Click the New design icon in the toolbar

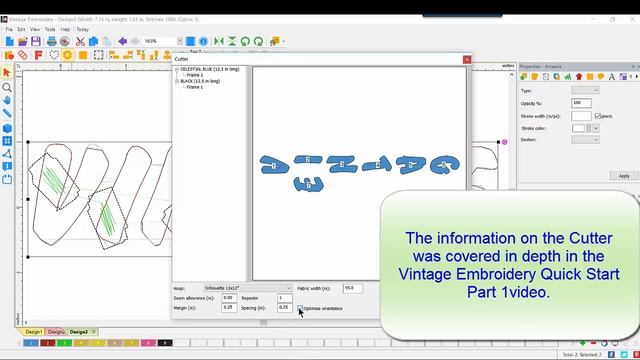point(9,41)
